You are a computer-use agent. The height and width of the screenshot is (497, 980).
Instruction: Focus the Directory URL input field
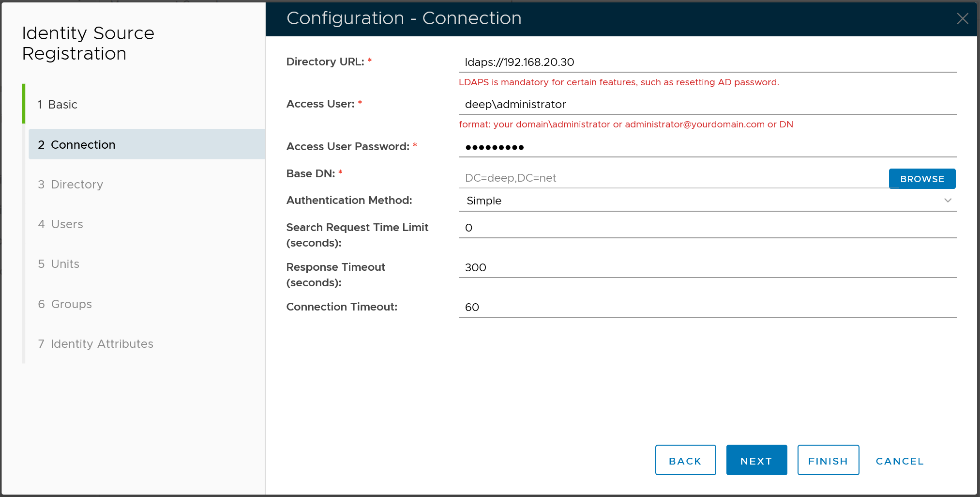coord(707,62)
